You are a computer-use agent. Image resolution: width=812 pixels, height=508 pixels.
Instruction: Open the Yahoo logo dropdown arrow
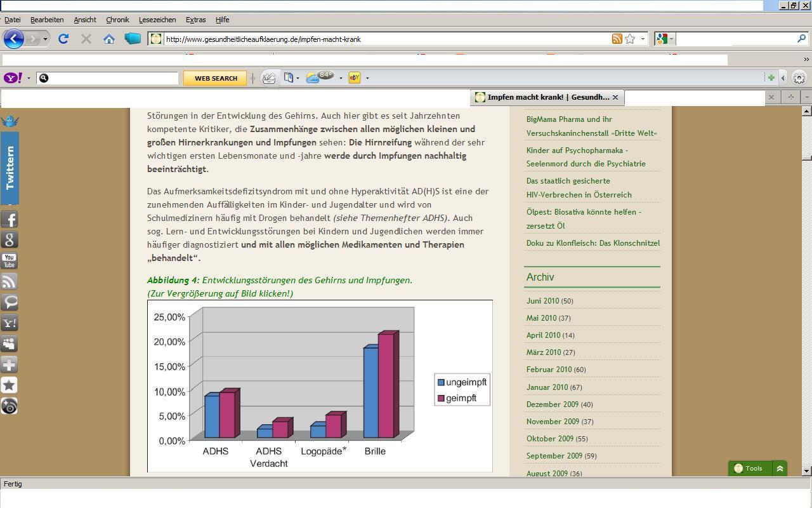(x=29, y=79)
